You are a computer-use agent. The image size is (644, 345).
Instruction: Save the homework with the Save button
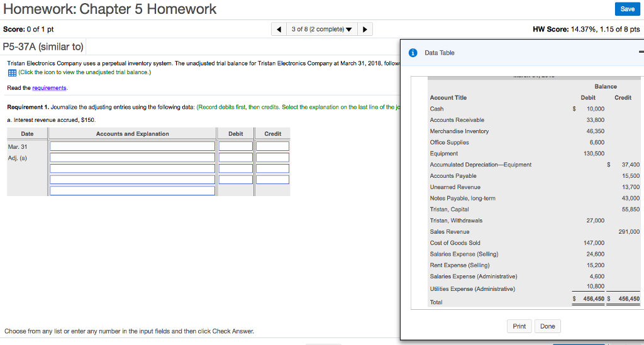tap(627, 9)
